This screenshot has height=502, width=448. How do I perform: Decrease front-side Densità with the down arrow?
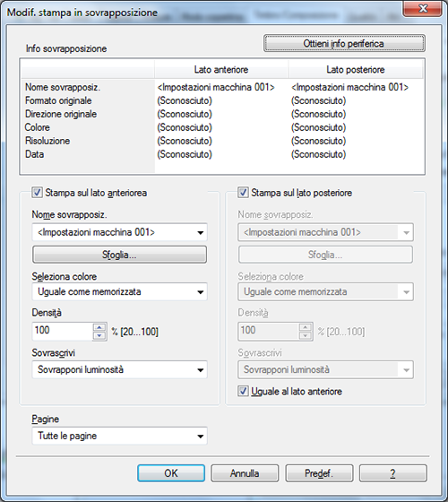coord(99,335)
